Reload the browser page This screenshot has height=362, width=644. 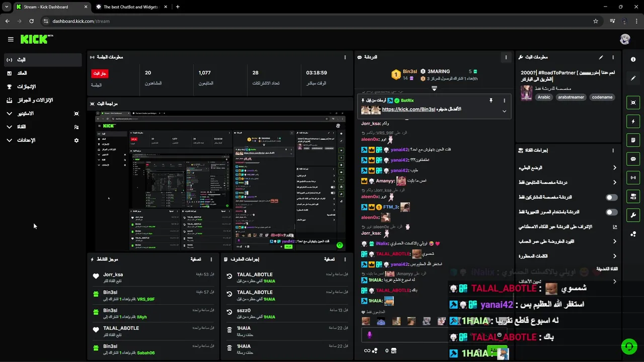(31, 21)
